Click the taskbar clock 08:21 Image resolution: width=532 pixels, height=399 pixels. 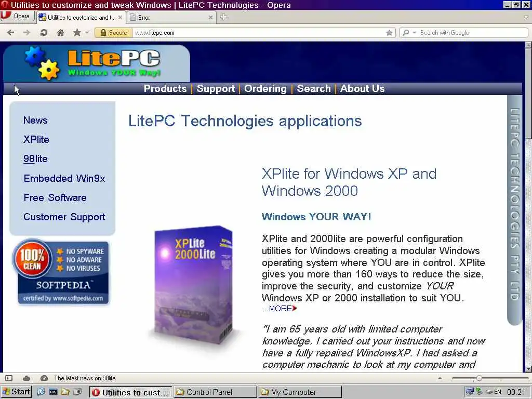[516, 392]
